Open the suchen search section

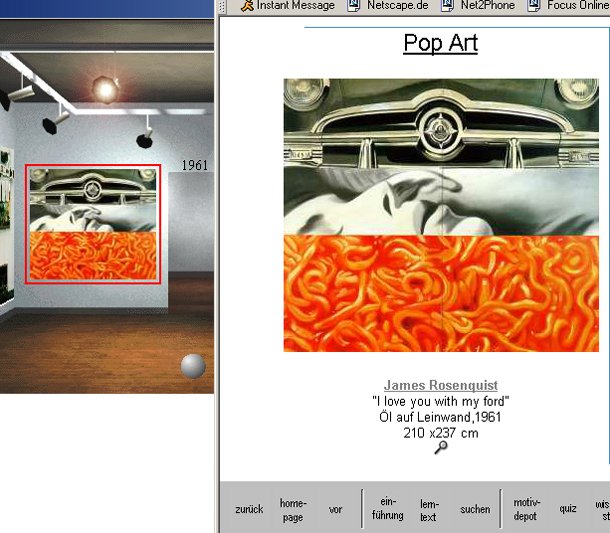[x=475, y=509]
